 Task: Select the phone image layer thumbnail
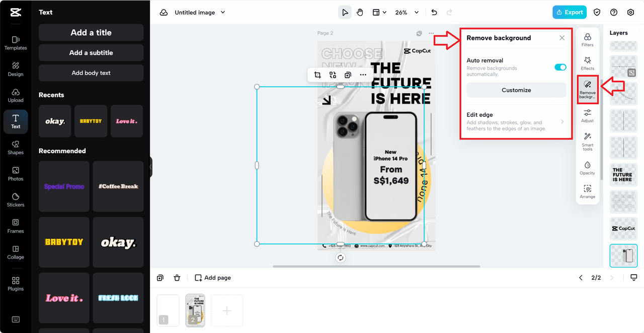click(x=623, y=255)
